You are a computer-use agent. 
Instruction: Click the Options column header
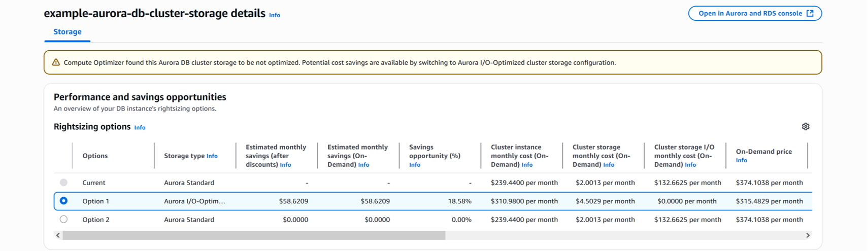click(95, 156)
